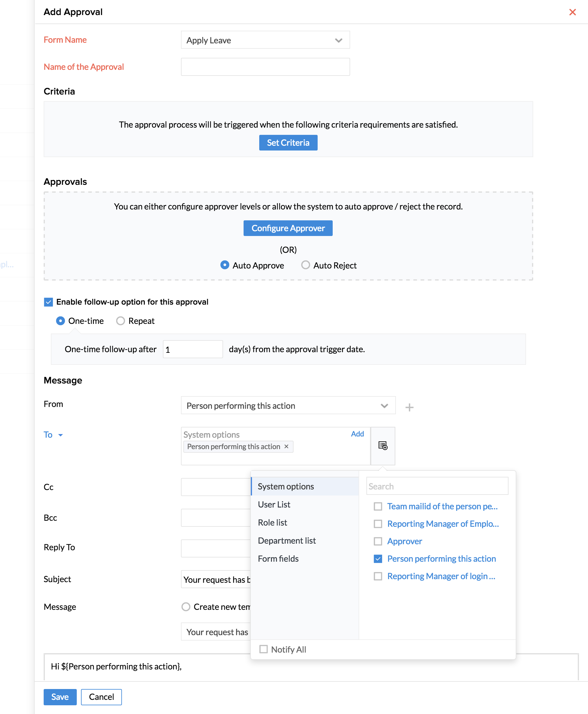Remove the 'Person performing this action' tag
This screenshot has height=714, width=588.
pyautogui.click(x=286, y=446)
